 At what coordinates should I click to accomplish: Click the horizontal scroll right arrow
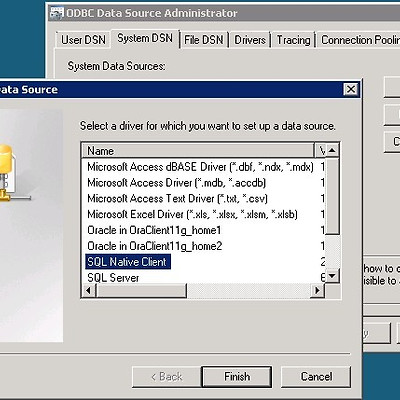[x=317, y=290]
